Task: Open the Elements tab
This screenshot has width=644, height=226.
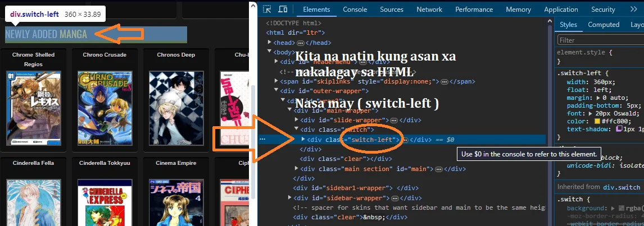Action: pos(316,10)
